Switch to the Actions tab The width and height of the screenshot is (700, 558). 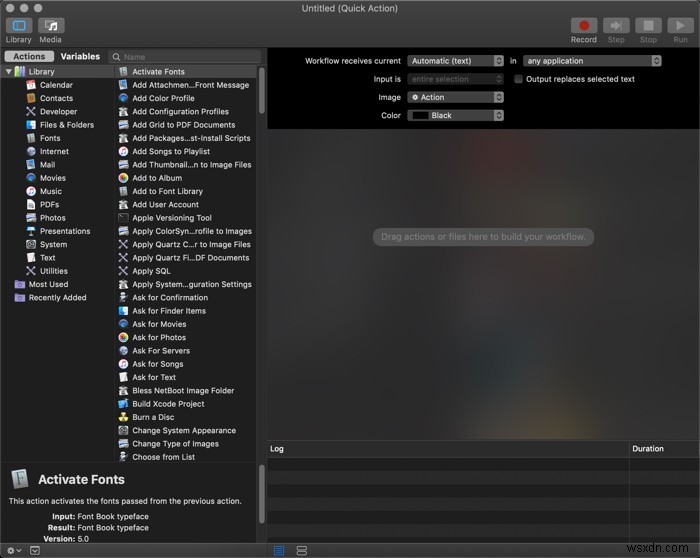(29, 56)
